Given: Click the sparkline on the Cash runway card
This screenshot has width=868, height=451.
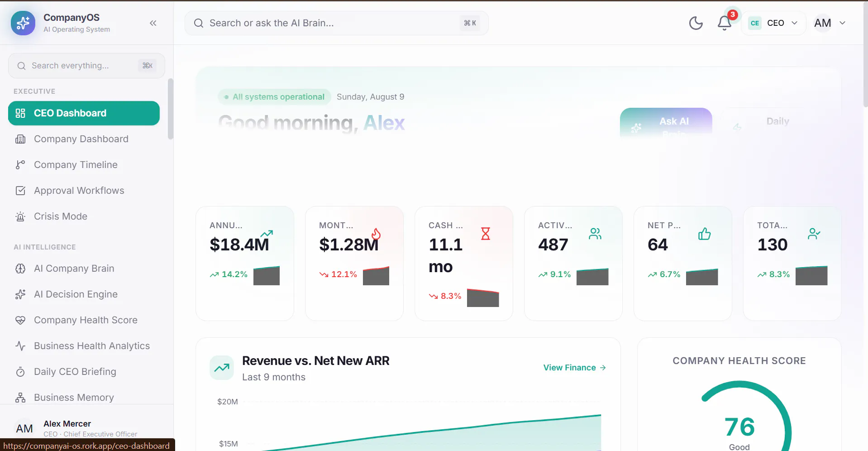Looking at the screenshot, I should tap(483, 297).
